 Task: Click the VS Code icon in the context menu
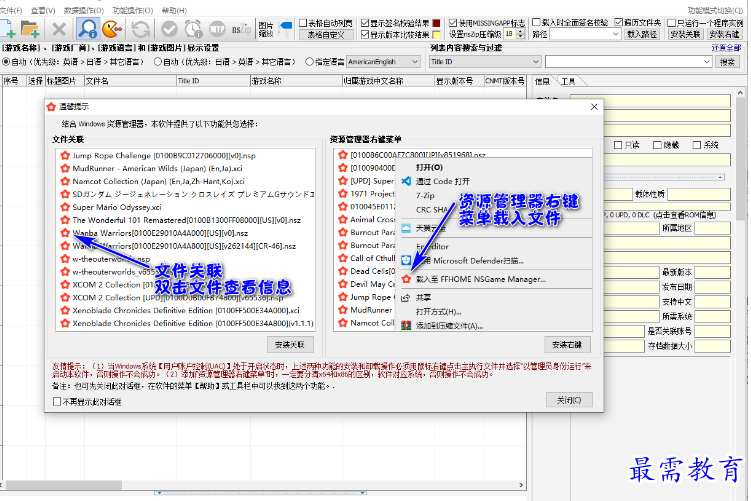[x=406, y=181]
